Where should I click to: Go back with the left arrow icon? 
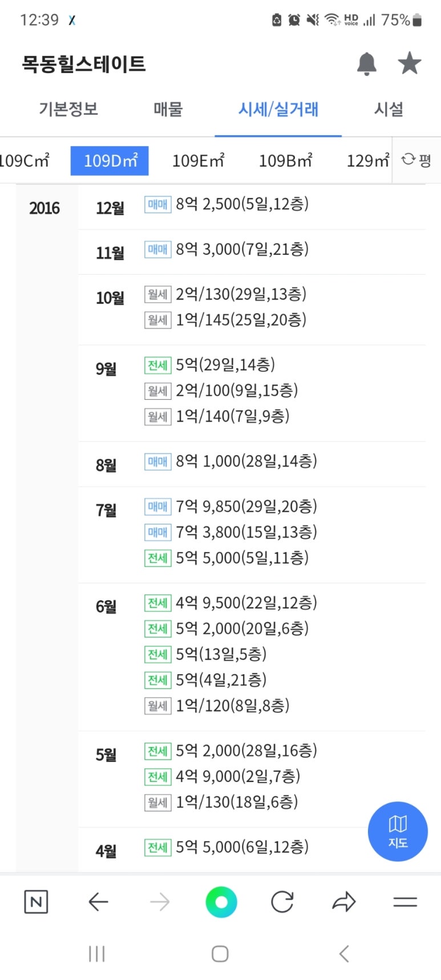(x=98, y=902)
